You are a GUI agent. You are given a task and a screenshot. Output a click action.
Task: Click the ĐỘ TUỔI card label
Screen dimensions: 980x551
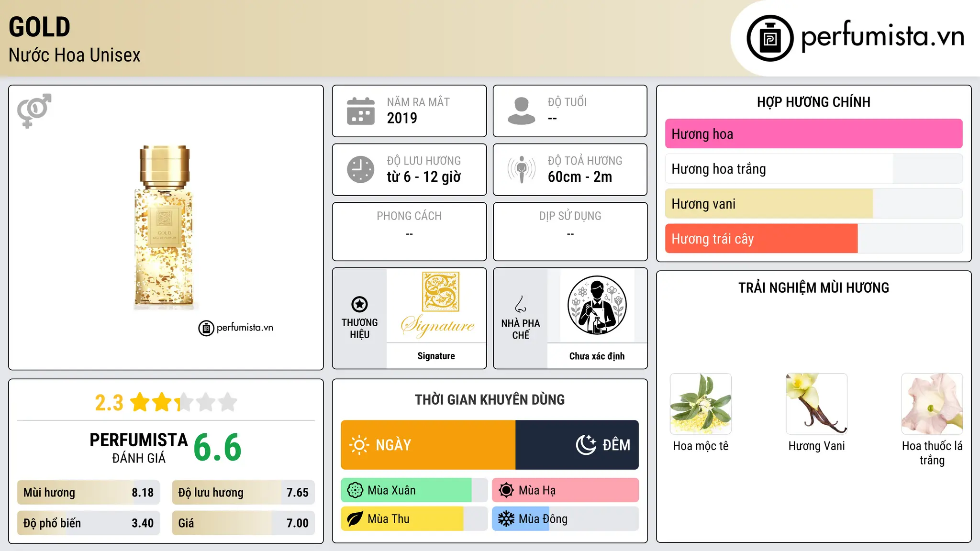[567, 102]
